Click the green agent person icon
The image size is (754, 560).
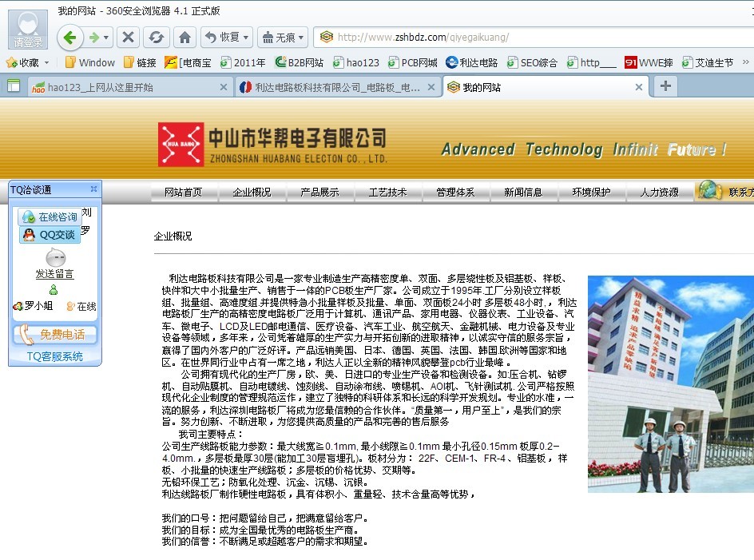coord(54,289)
